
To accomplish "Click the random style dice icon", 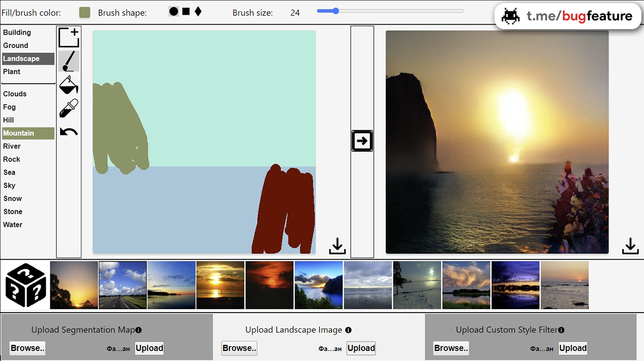I will [26, 285].
